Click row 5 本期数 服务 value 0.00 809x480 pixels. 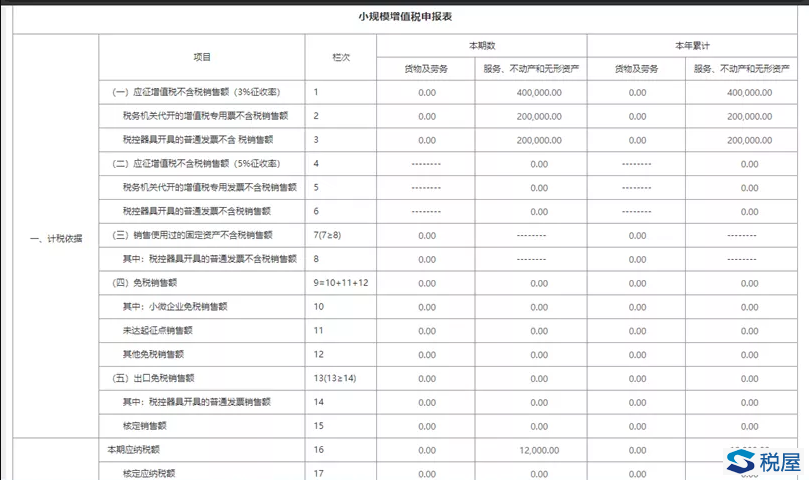point(539,188)
